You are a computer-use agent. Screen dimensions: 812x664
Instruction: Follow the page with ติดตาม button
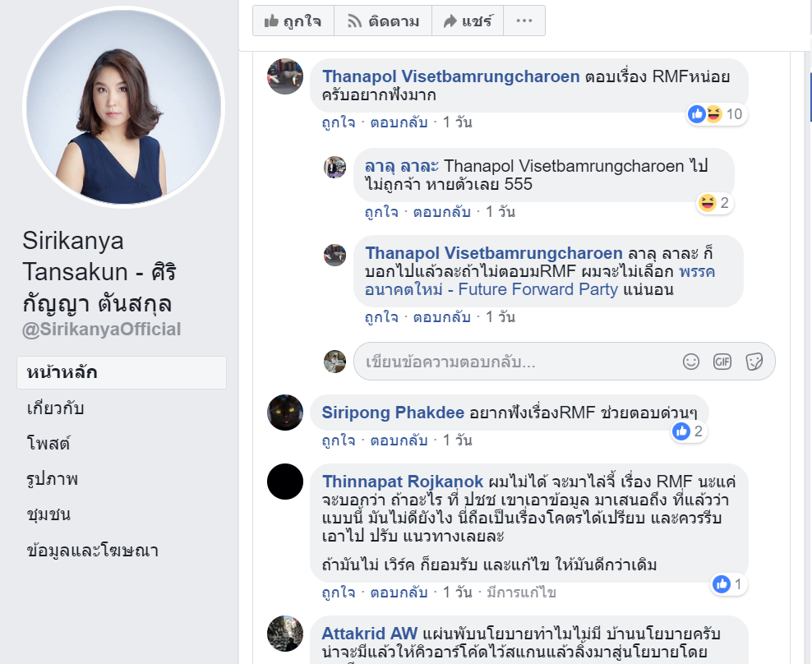point(383,21)
